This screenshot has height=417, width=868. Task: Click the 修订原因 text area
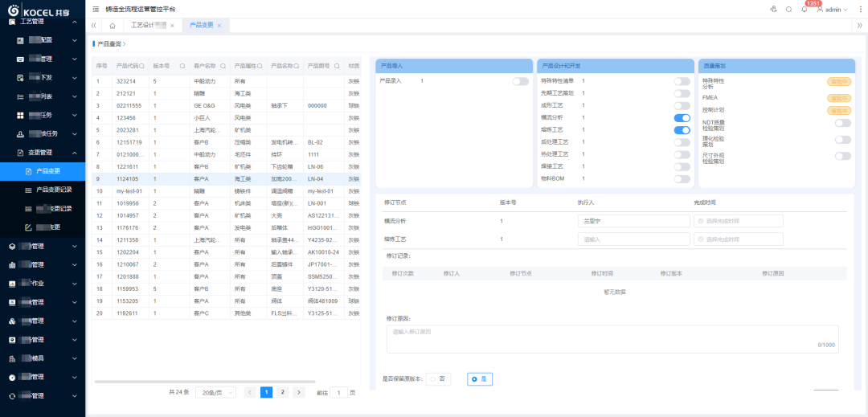[x=612, y=339]
